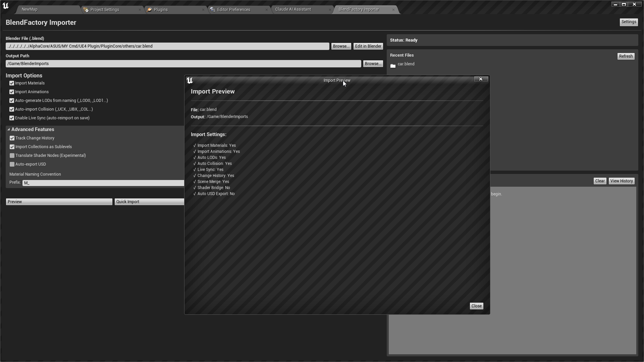This screenshot has height=362, width=644.
Task: Click Clear button in log panel
Action: tap(600, 181)
